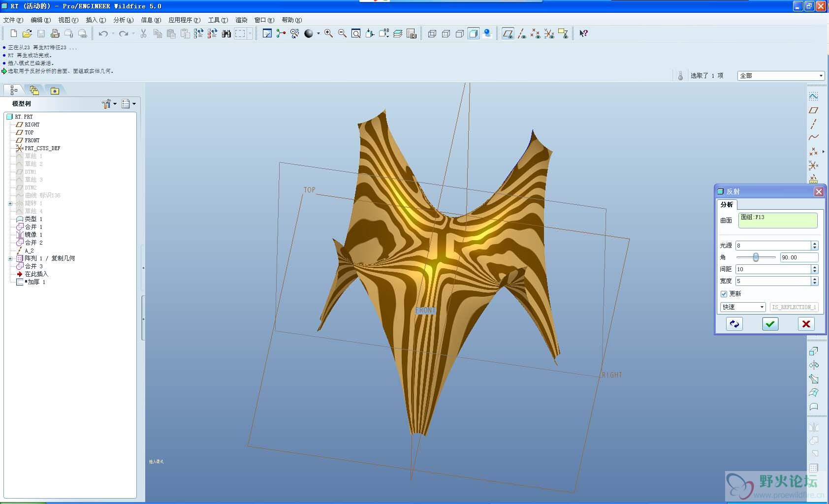Click the spin center display icon
829x504 pixels.
coord(281,33)
